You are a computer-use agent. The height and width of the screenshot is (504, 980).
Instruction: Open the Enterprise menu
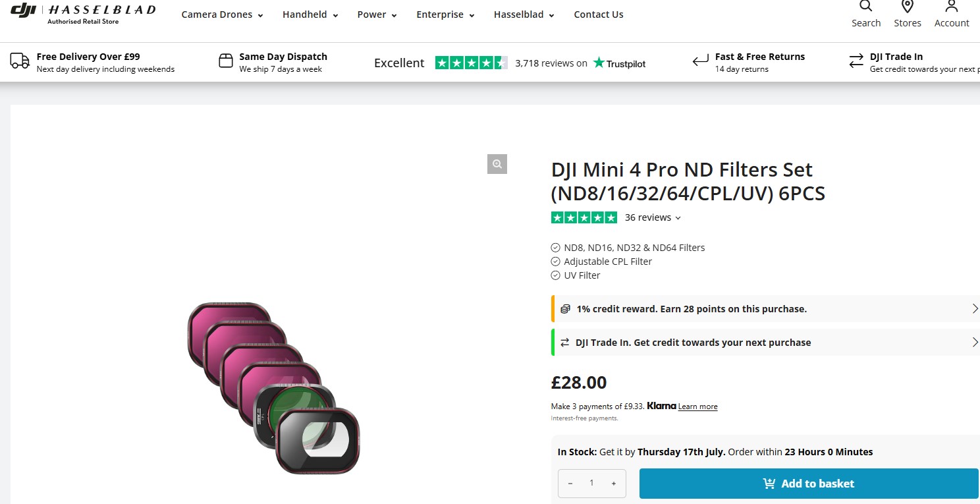tap(445, 14)
